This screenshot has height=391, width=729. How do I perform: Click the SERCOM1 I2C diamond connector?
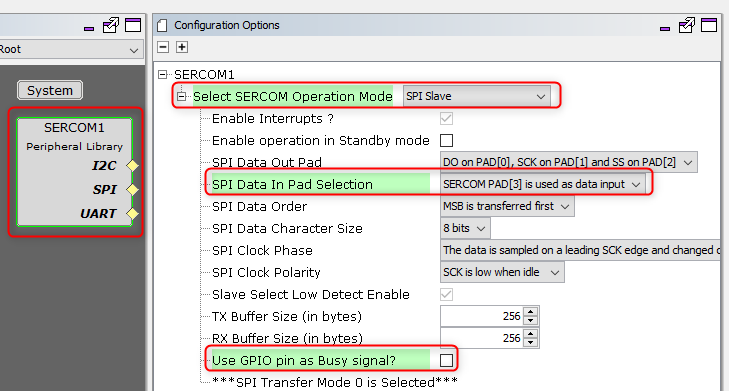click(133, 166)
